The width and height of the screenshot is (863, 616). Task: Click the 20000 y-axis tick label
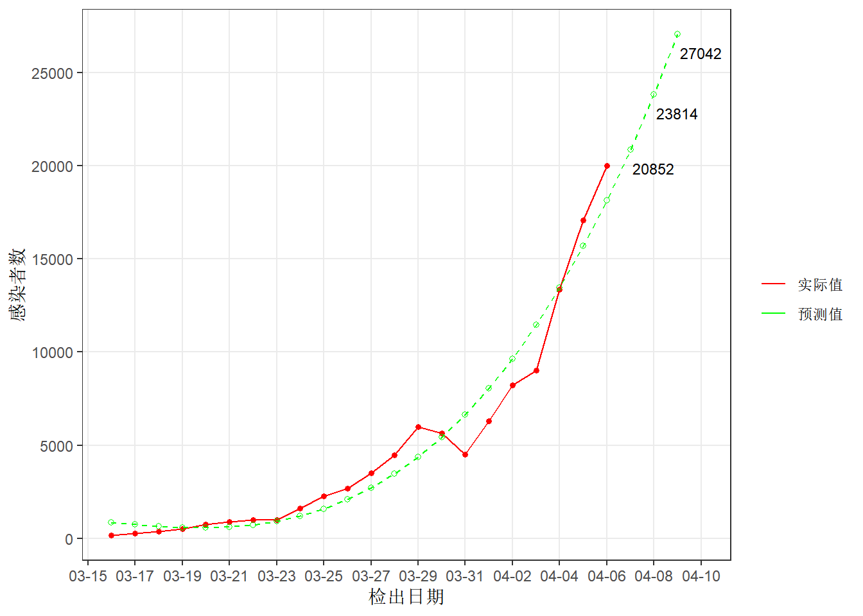tap(53, 166)
